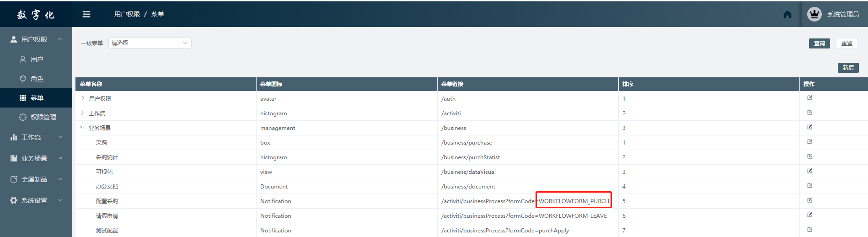Edit the 请假申请 menu row
The image size is (868, 237).
(809, 215)
